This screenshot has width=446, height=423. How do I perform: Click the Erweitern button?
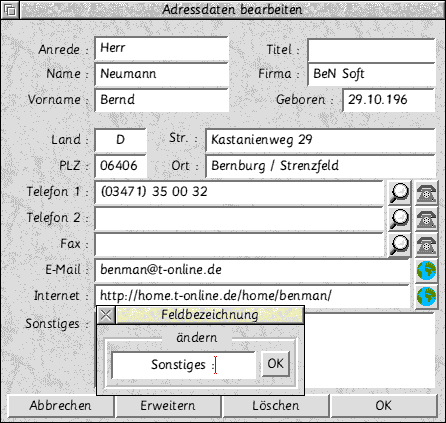168,406
